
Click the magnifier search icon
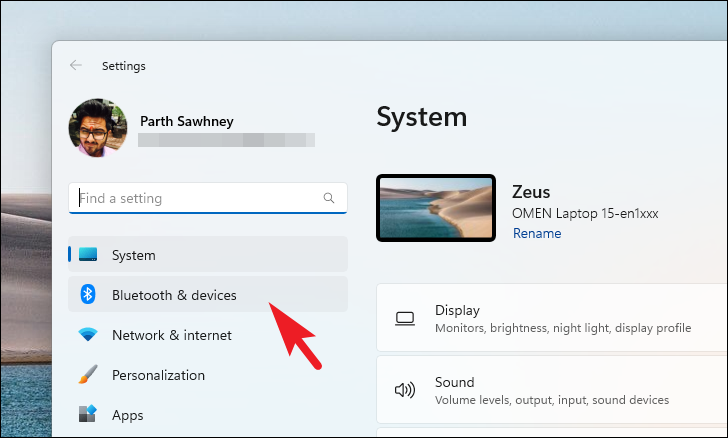click(329, 198)
